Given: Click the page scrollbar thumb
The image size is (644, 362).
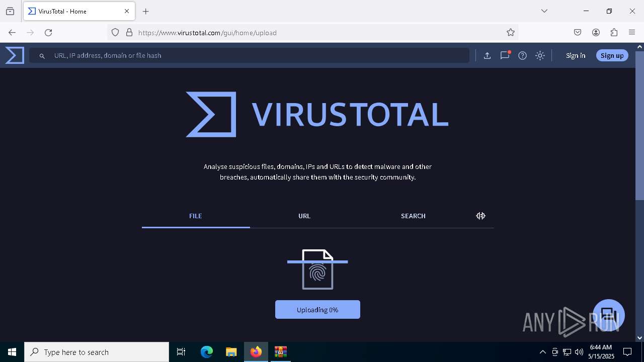Looking at the screenshot, I should coord(639,126).
